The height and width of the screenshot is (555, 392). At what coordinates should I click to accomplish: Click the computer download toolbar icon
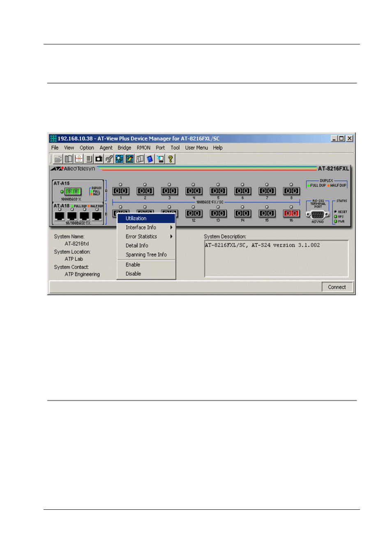pos(160,159)
